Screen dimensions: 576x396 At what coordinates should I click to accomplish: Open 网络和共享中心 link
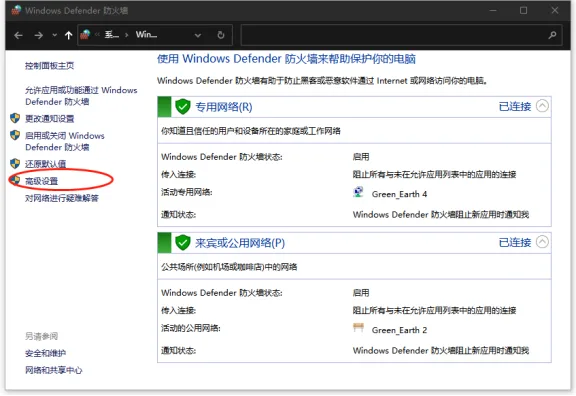point(54,370)
